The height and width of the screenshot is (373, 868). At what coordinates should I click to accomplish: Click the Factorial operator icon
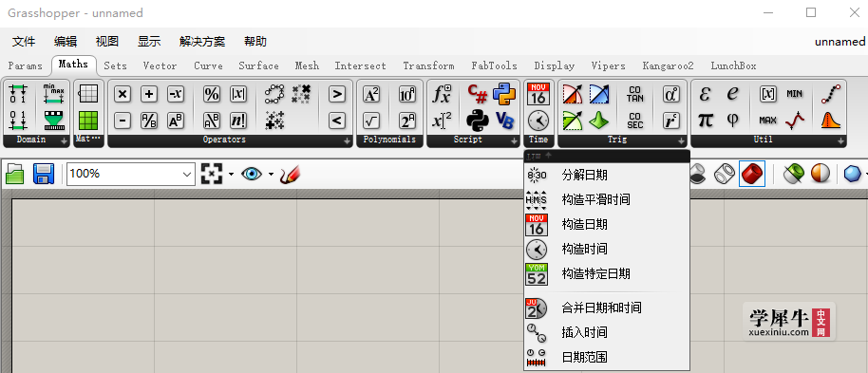point(238,121)
